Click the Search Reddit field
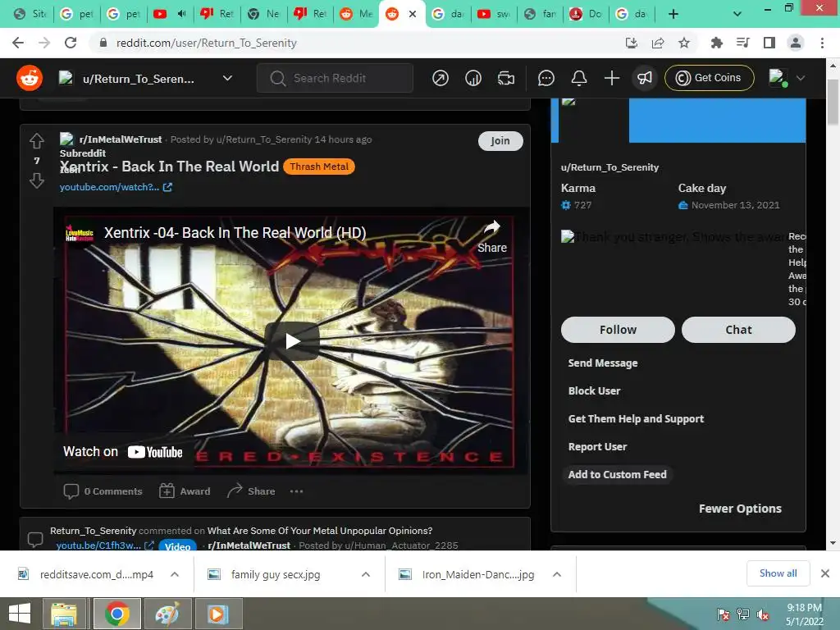 (335, 78)
